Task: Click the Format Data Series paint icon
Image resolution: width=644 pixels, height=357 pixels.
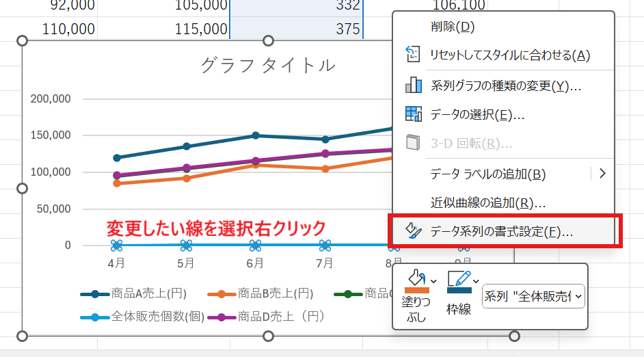Action: (413, 231)
